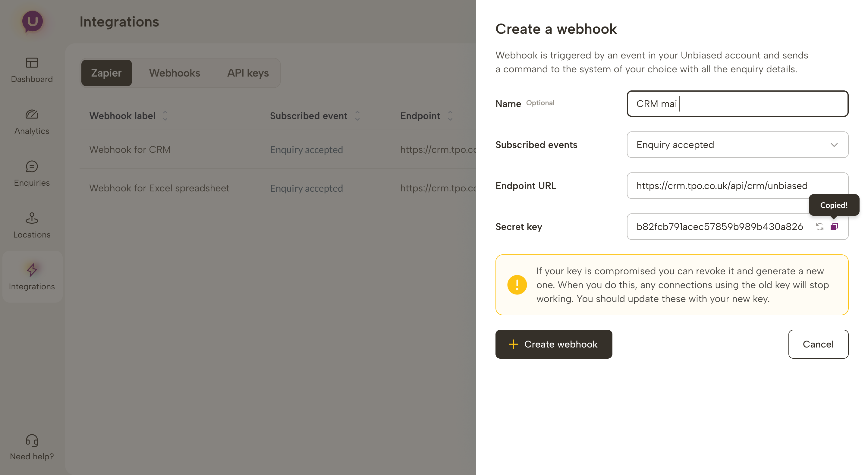Screen dimensions: 868x475
Task: Click the Need help headset icon
Action: (32, 440)
